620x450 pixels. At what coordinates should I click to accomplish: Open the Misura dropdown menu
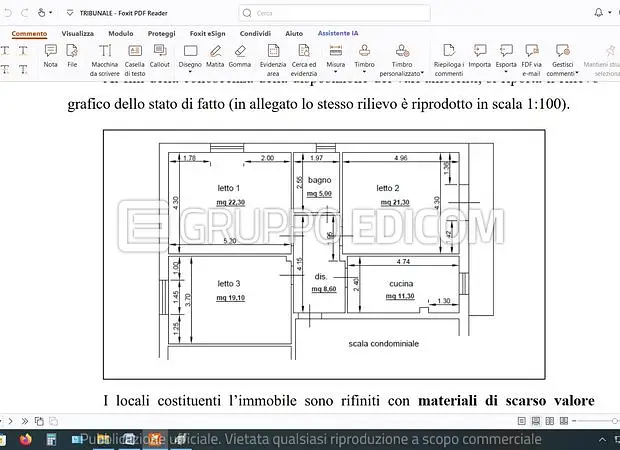337,56
